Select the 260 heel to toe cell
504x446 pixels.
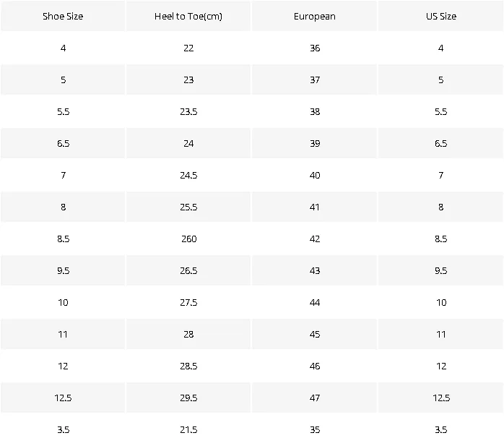[188, 239]
